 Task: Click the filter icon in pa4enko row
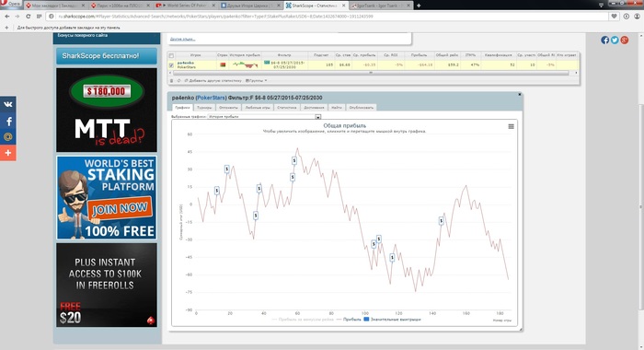pos(267,63)
